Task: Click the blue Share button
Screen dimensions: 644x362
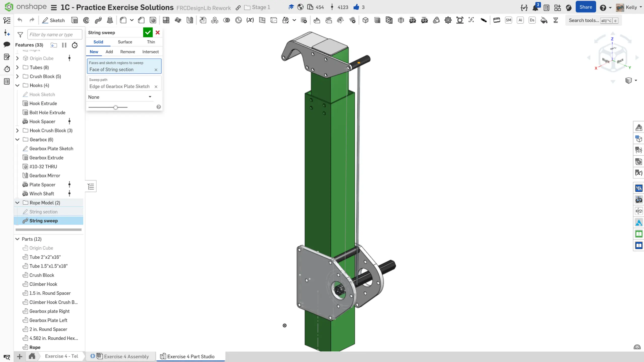Action: pos(585,7)
